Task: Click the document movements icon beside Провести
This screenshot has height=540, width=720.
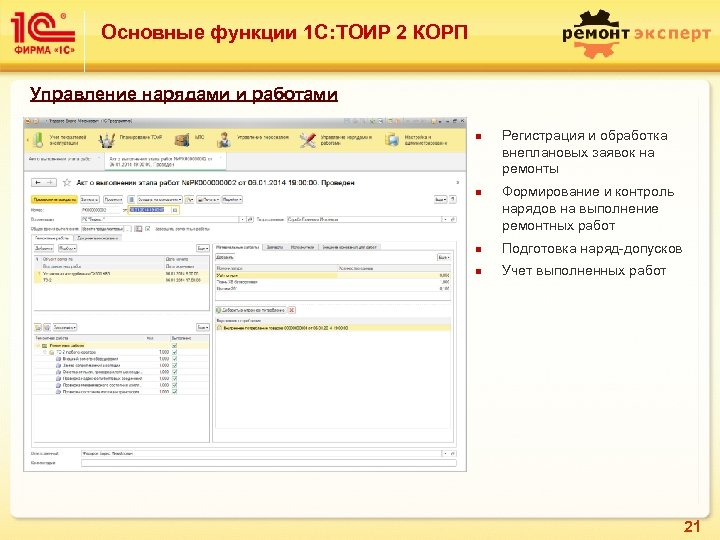Action: [x=131, y=200]
